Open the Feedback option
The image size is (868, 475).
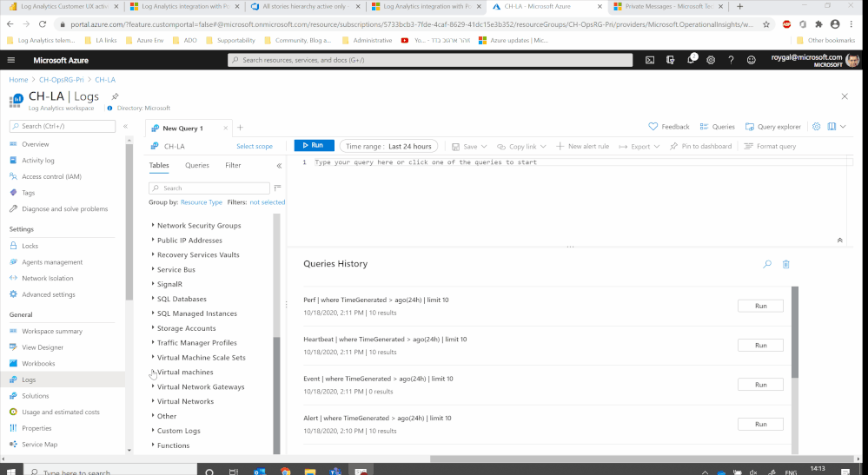pyautogui.click(x=669, y=127)
